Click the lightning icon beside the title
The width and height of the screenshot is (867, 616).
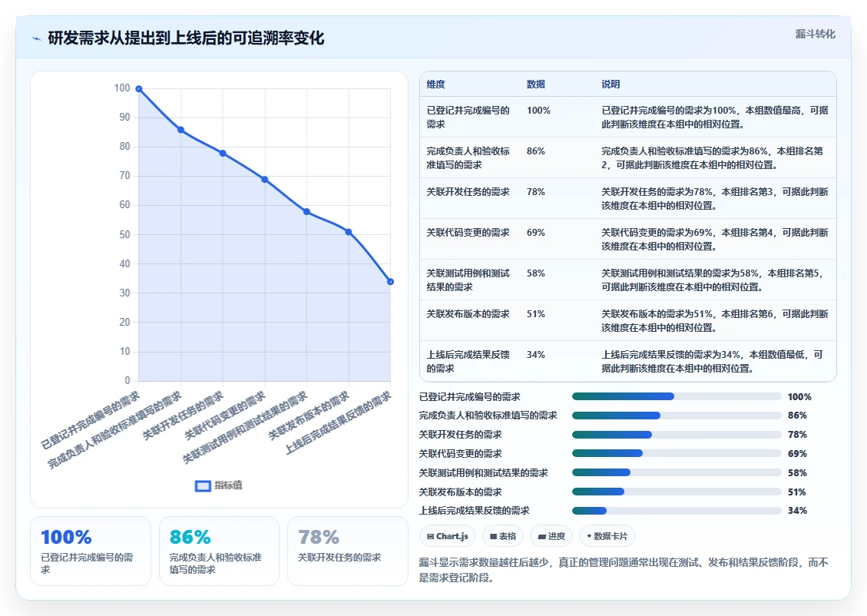pyautogui.click(x=37, y=38)
